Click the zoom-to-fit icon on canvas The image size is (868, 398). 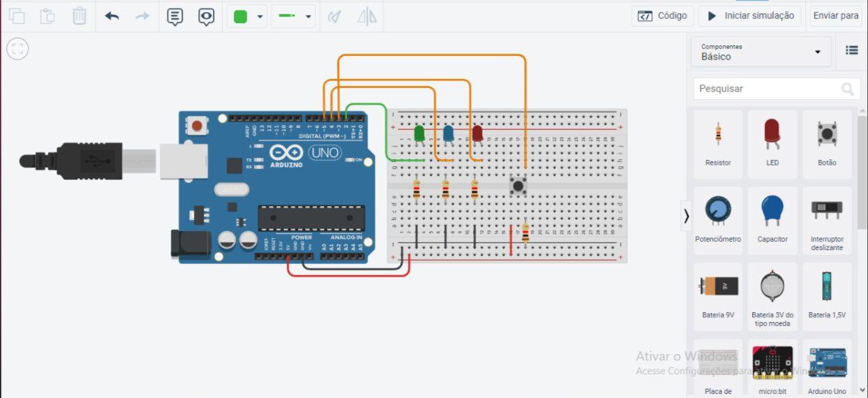click(17, 49)
